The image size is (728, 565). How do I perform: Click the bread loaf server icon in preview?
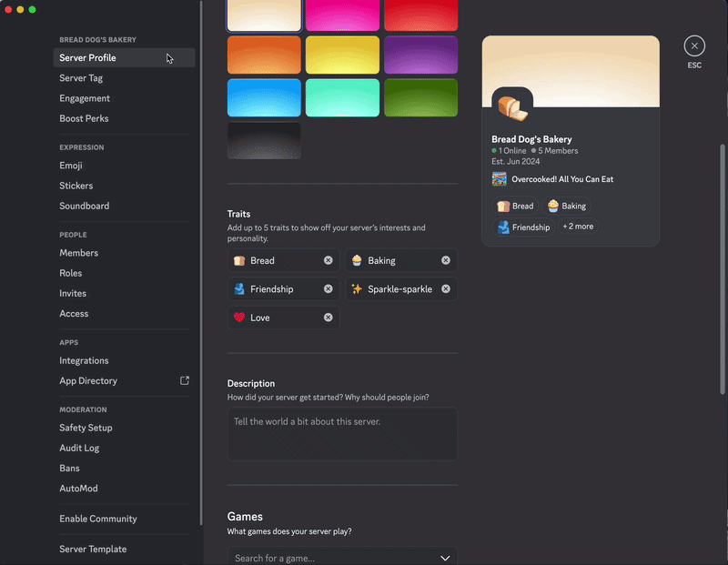[x=512, y=107]
